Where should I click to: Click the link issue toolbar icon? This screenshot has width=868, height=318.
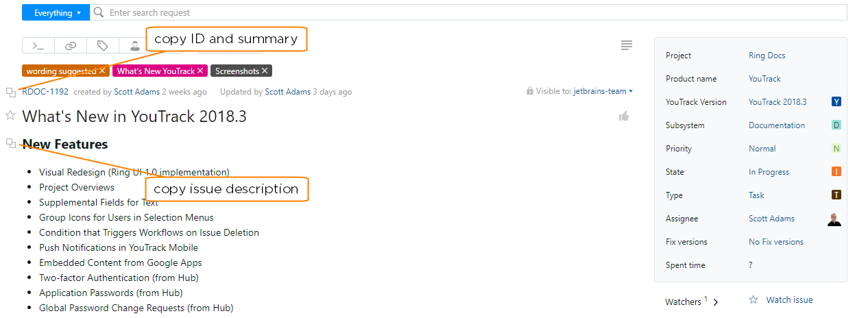click(x=71, y=46)
